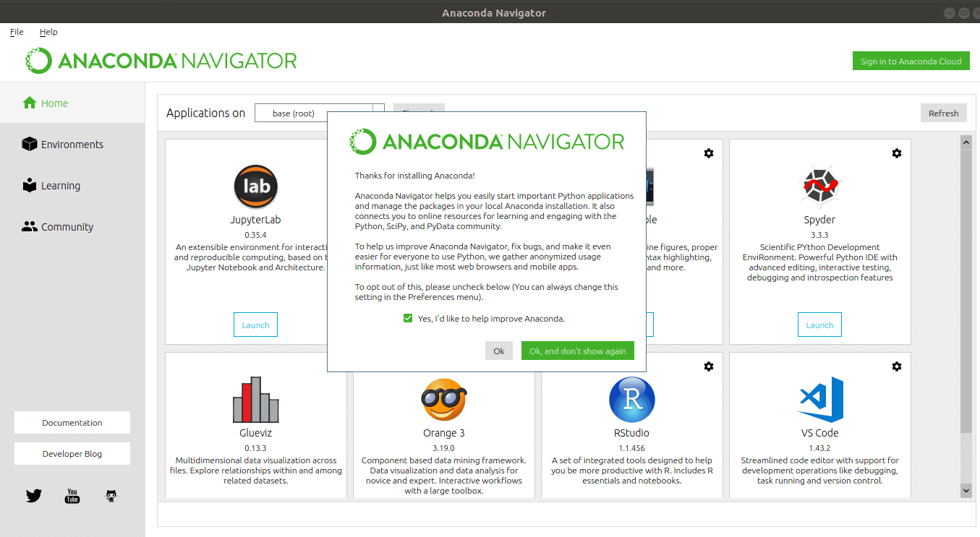Open settings gear on the Spyder tile
This screenshot has height=537, width=980.
click(896, 153)
